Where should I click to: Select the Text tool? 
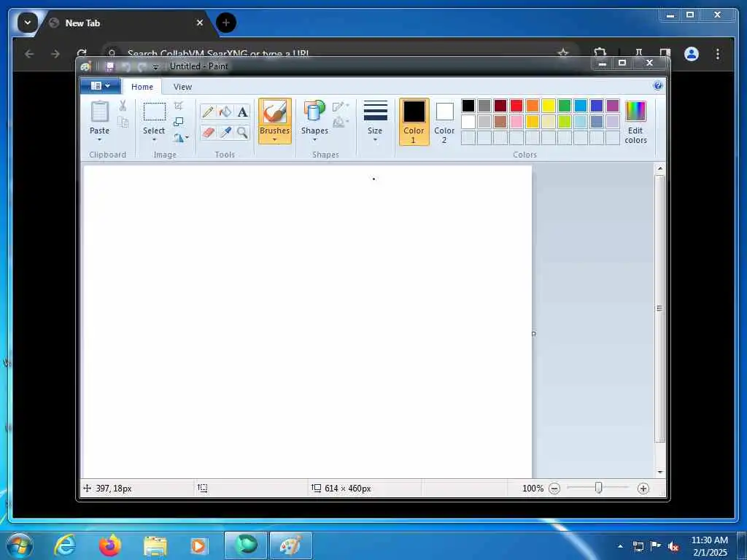pos(242,112)
